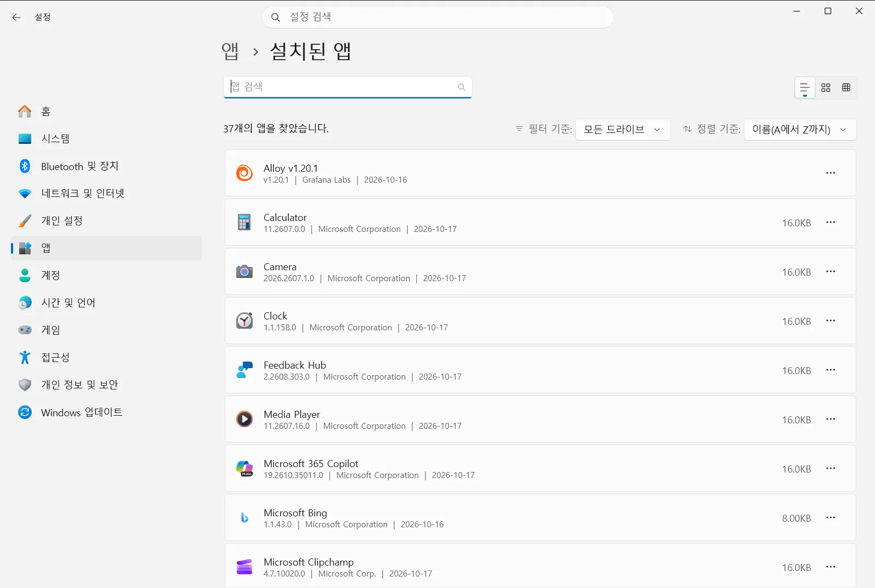Switch to list view layout

(805, 88)
